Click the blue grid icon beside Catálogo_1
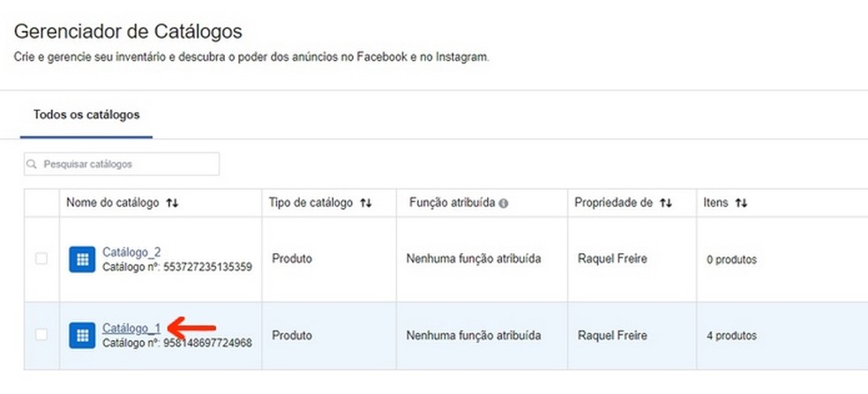This screenshot has height=394, width=868. (x=82, y=335)
